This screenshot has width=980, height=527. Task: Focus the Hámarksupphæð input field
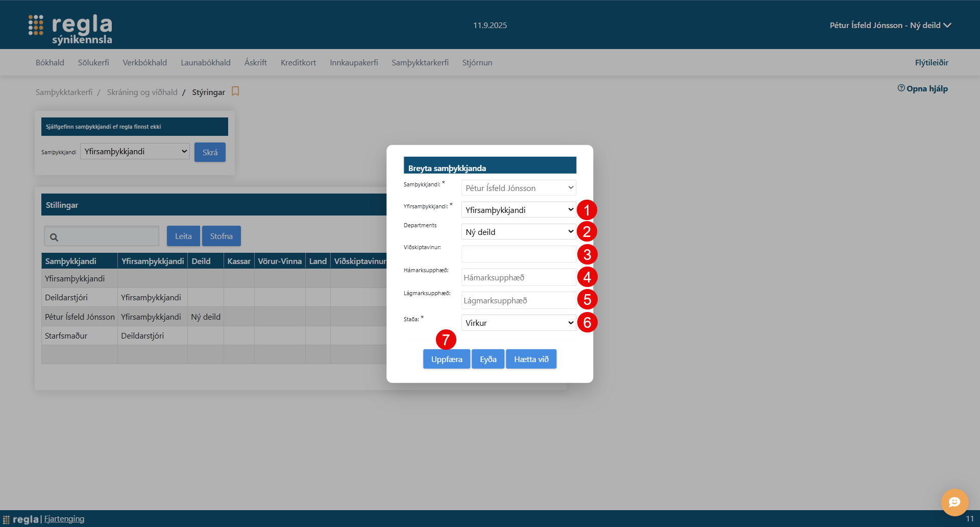coord(518,277)
